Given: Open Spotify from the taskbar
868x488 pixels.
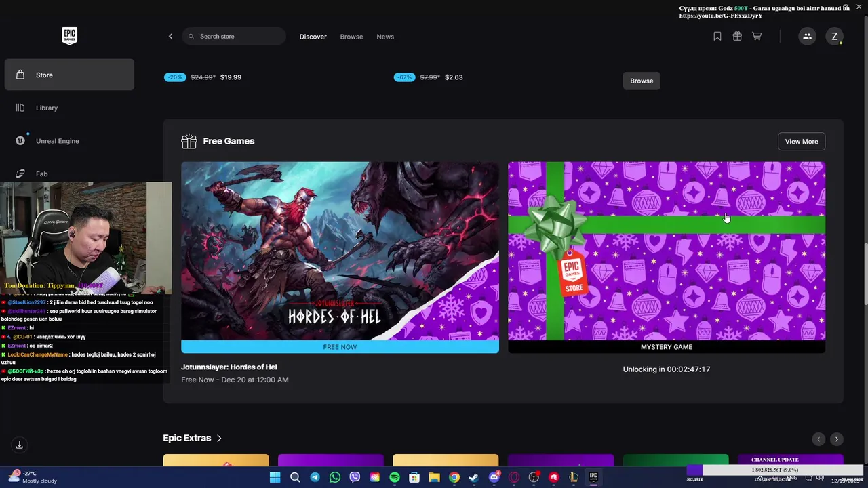Looking at the screenshot, I should [x=395, y=477].
